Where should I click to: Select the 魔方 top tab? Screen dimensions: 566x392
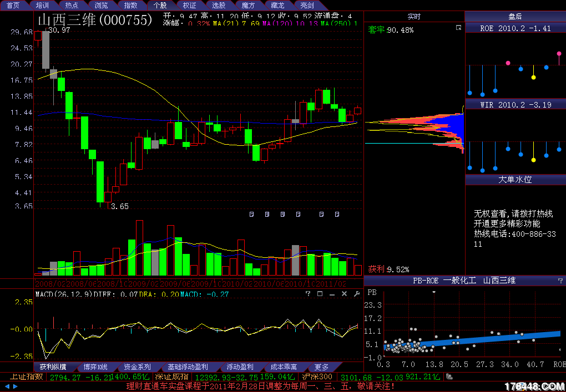pyautogui.click(x=248, y=5)
